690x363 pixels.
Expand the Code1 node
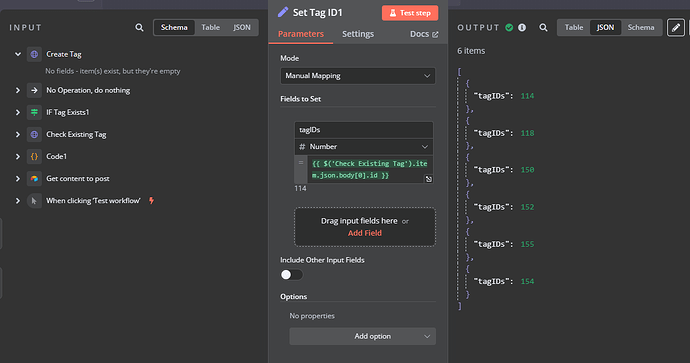pyautogui.click(x=18, y=156)
